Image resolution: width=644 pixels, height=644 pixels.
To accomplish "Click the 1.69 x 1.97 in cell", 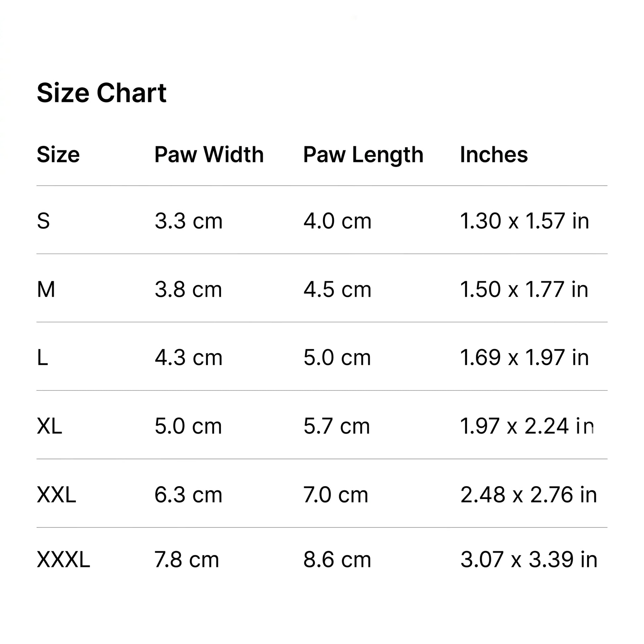I will click(x=524, y=357).
